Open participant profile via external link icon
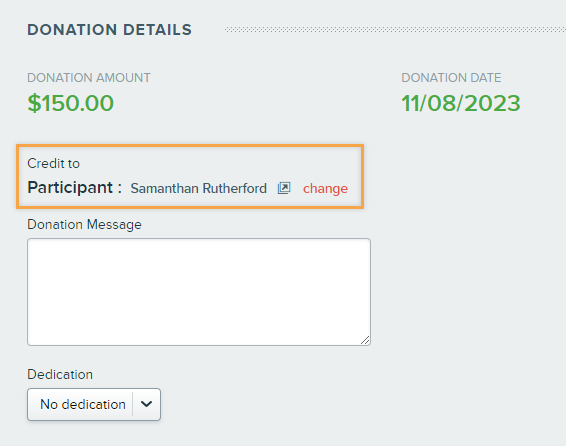The image size is (566, 446). click(284, 188)
